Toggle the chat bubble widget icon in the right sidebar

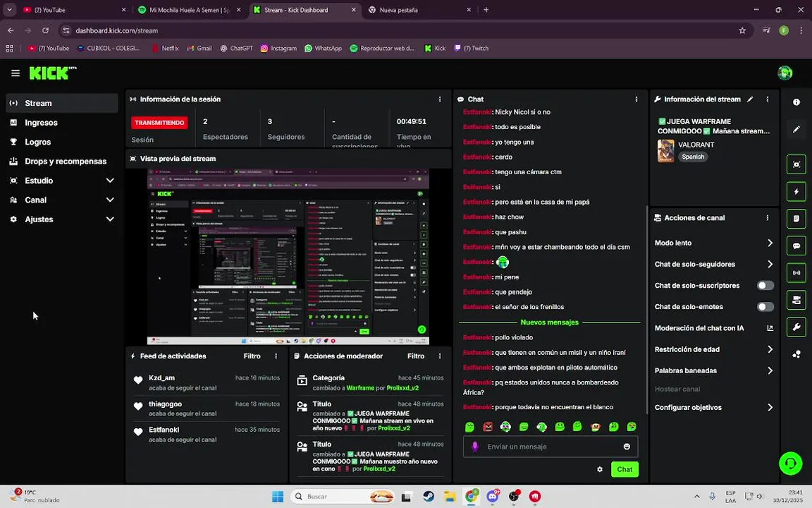pyautogui.click(x=796, y=246)
